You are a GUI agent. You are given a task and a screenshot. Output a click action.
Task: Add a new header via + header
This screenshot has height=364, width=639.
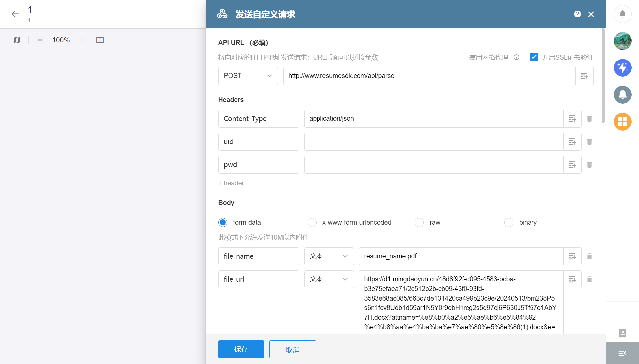click(x=231, y=183)
